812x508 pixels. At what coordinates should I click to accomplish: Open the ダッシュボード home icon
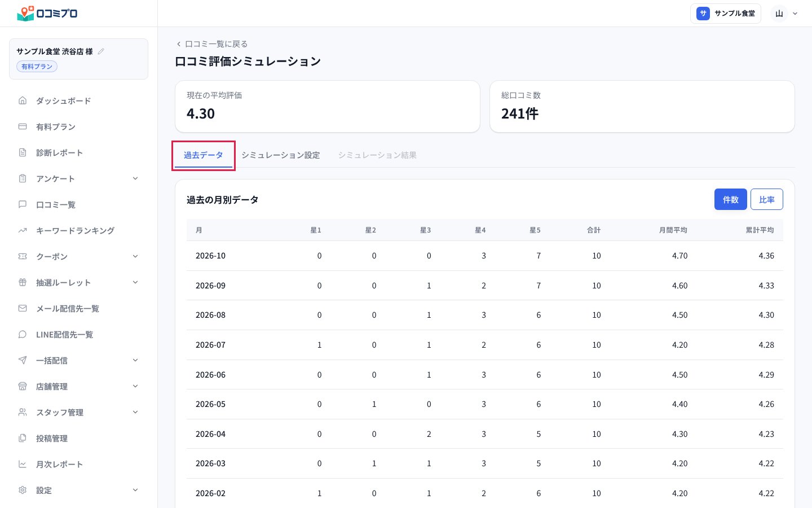(x=23, y=100)
